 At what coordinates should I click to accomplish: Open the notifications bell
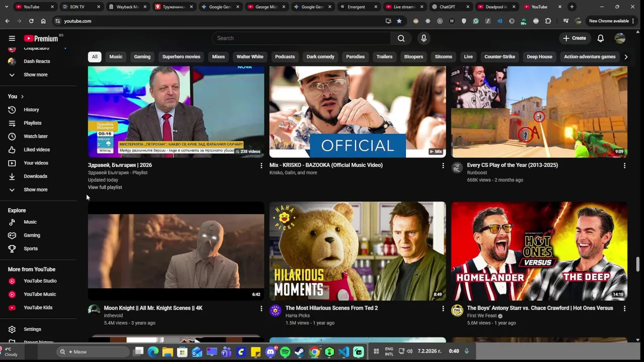tap(600, 38)
